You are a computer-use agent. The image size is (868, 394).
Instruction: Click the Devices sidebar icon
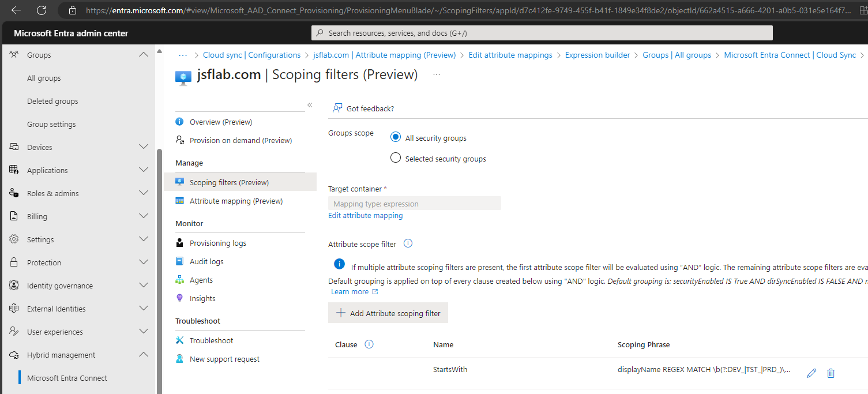[x=14, y=147]
